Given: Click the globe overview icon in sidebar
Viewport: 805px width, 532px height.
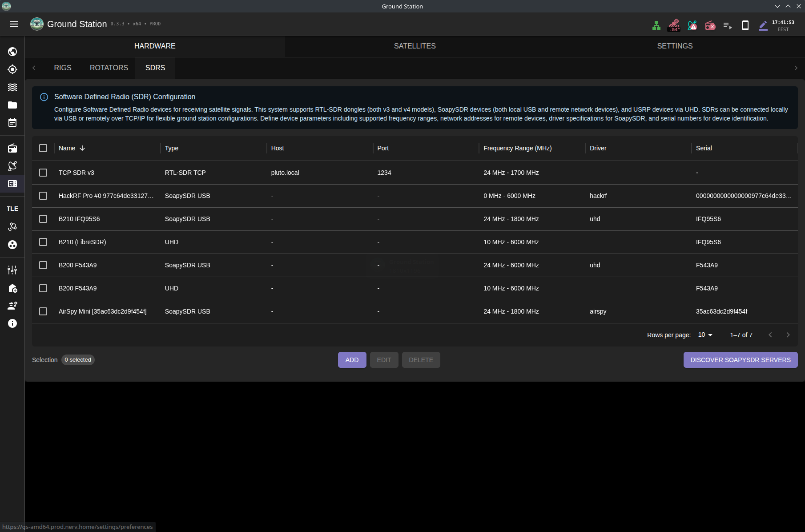Looking at the screenshot, I should tap(12, 52).
